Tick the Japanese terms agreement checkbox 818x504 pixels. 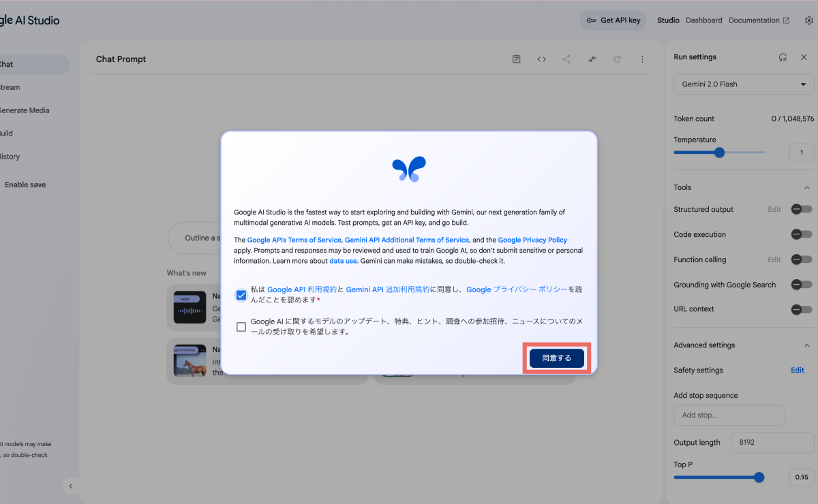(x=241, y=295)
